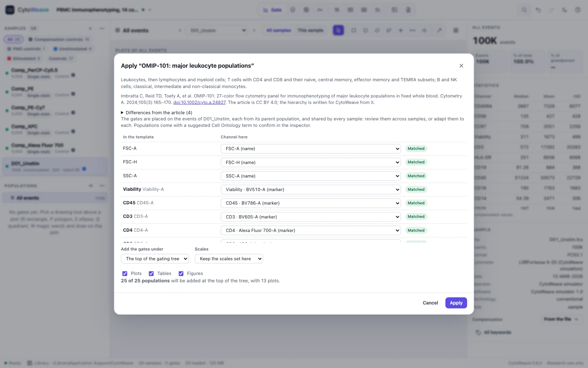588x368 pixels.
Task: Select the rectangle gate tool
Action: 354,30
